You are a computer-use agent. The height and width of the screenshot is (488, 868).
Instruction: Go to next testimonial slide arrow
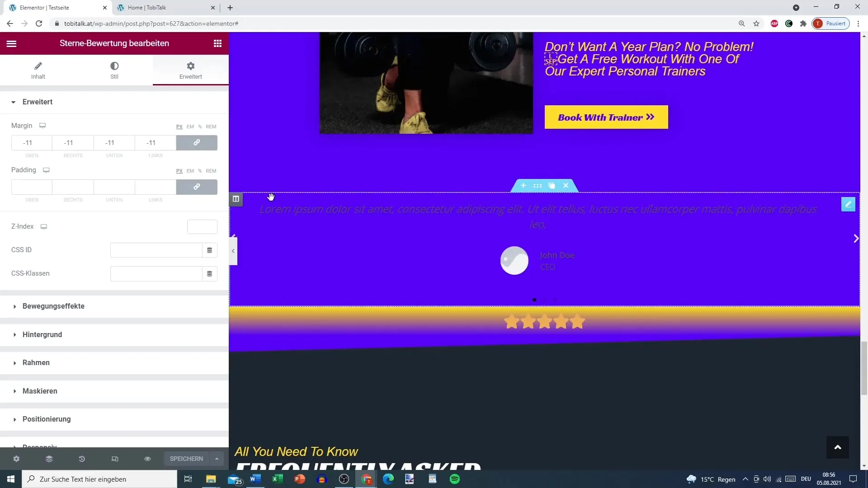(856, 239)
